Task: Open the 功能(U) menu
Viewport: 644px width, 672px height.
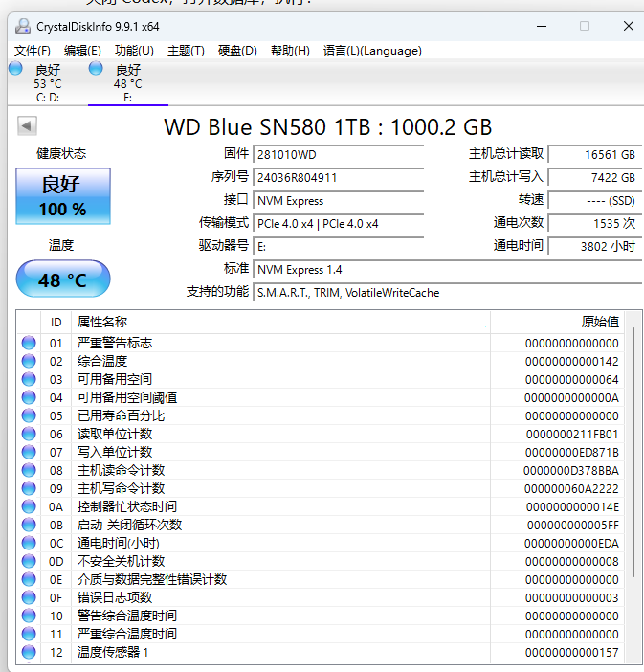Action: pyautogui.click(x=134, y=51)
